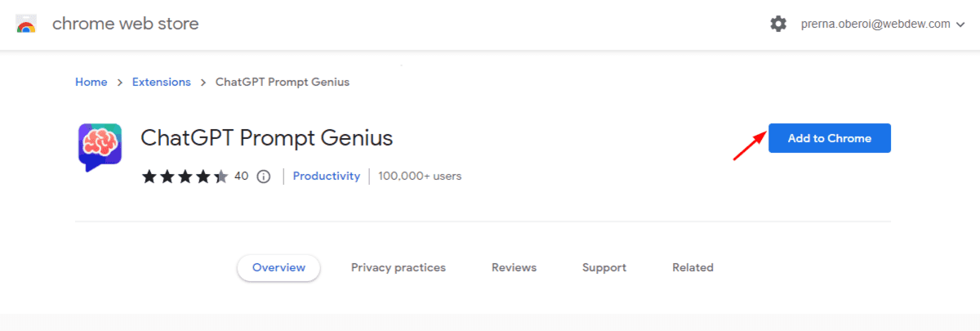The height and width of the screenshot is (331, 980).
Task: Click the ChatGPT Prompt Genius brain icon
Action: click(x=100, y=147)
